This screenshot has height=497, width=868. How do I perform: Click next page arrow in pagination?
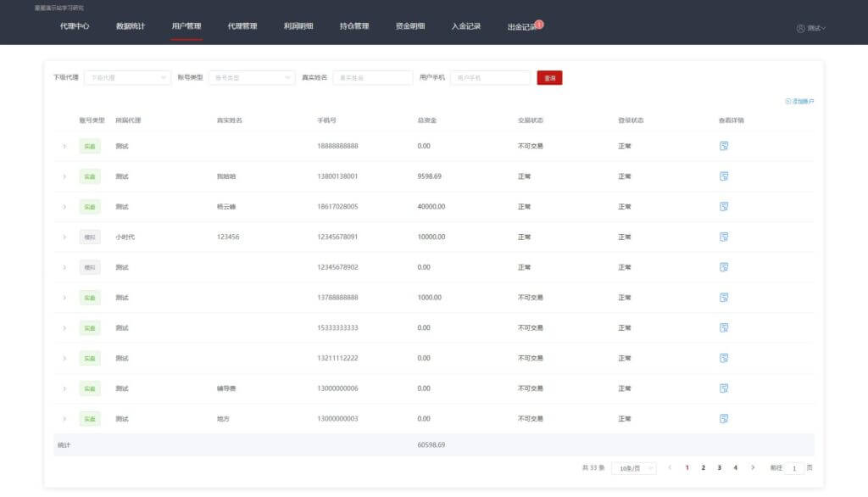(x=753, y=468)
